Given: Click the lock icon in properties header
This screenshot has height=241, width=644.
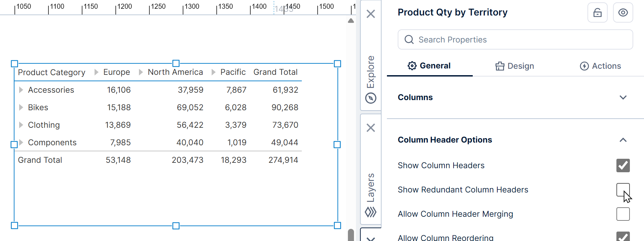Looking at the screenshot, I should [x=597, y=13].
